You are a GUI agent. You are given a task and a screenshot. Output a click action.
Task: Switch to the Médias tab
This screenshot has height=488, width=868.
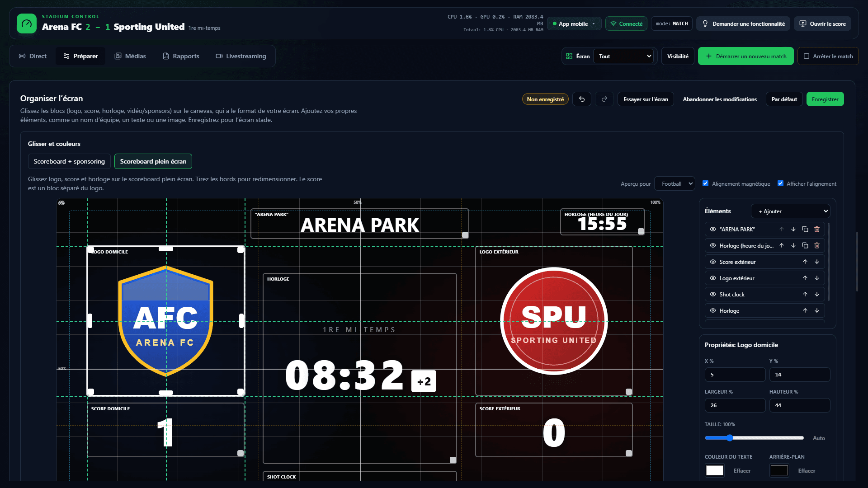point(130,56)
